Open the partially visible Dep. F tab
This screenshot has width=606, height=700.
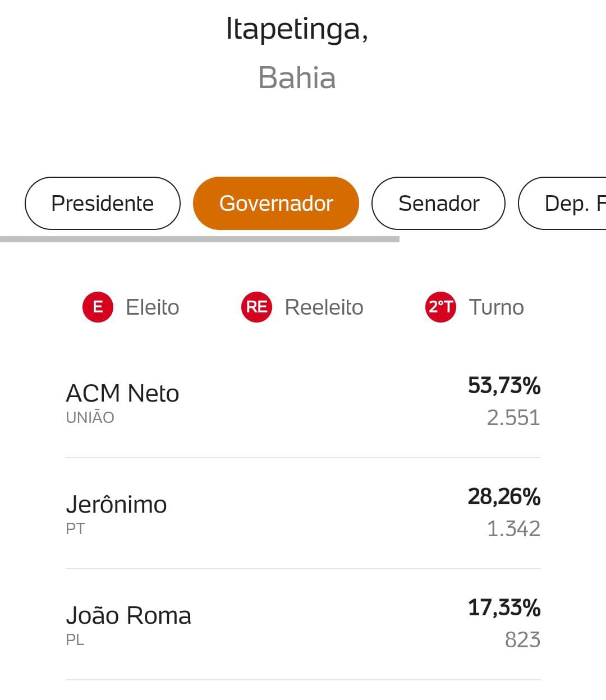click(562, 203)
